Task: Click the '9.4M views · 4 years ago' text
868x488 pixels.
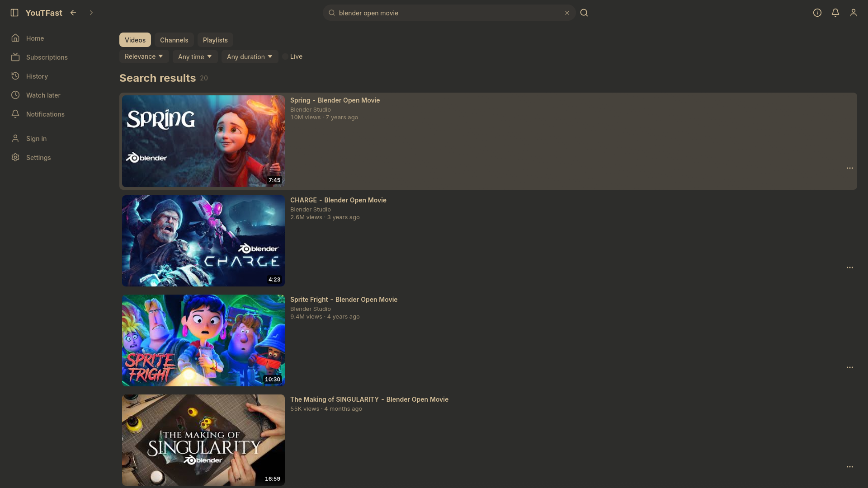Action: (x=325, y=317)
